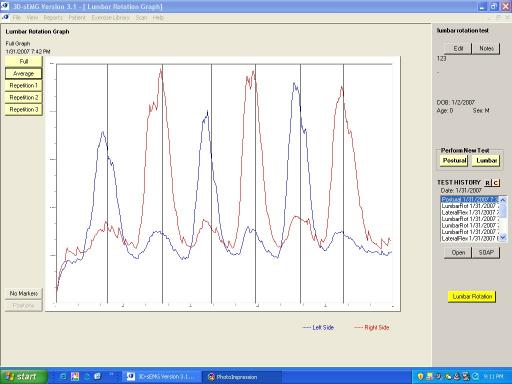Select the highlighted Postural test entry
The image size is (512, 384).
point(470,199)
